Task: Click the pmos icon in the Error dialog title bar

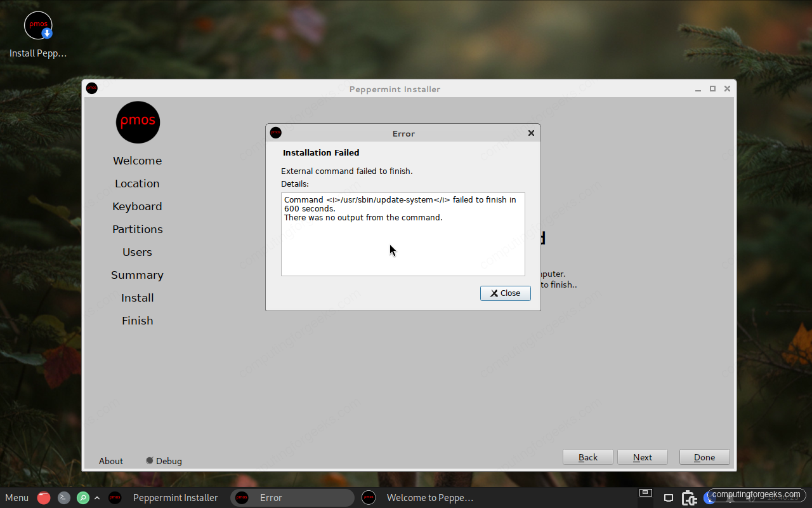Action: point(275,133)
